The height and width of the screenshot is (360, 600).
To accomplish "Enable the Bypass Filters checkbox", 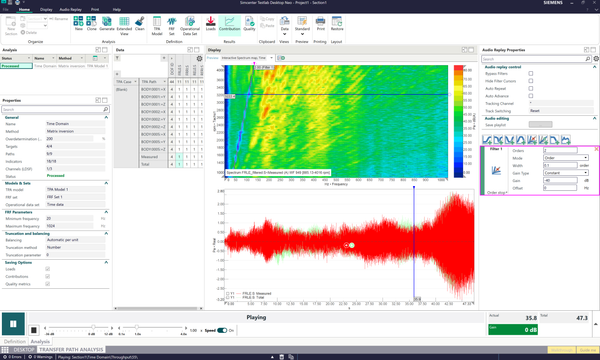I will point(531,73).
